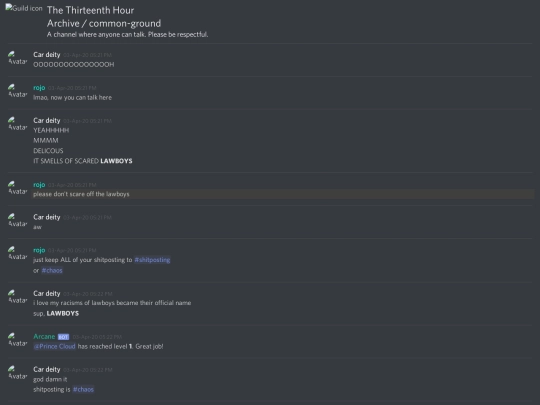Click avatar beside 'god damn it' message
The width and height of the screenshot is (540, 405).
point(18,373)
